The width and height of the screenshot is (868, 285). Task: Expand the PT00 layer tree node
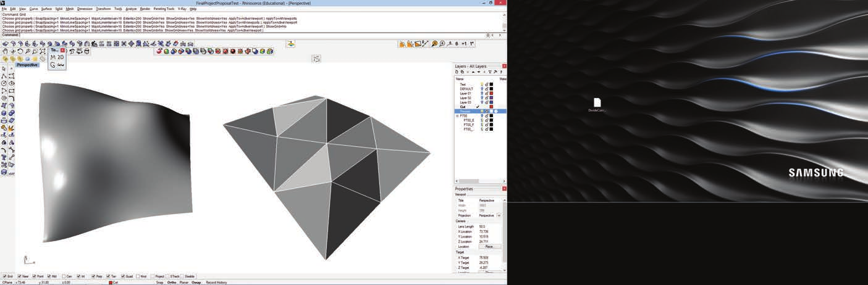(x=458, y=116)
